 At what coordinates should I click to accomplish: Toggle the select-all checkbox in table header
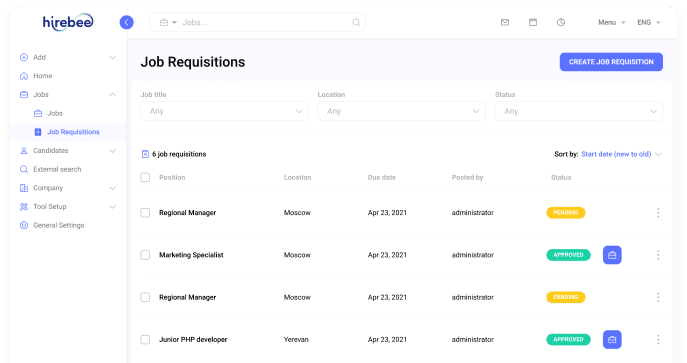point(145,177)
